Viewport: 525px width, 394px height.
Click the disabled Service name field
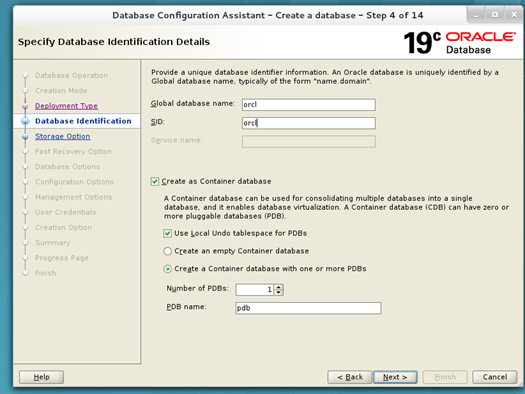tap(308, 142)
